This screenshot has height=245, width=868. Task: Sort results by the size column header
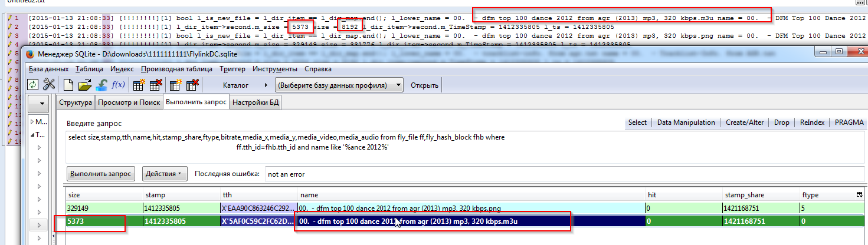pyautogui.click(x=104, y=195)
